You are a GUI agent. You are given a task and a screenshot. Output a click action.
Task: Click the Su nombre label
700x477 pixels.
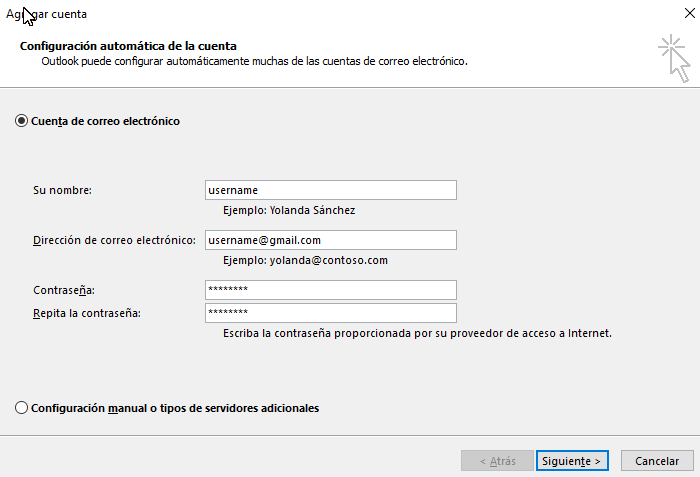coord(62,190)
